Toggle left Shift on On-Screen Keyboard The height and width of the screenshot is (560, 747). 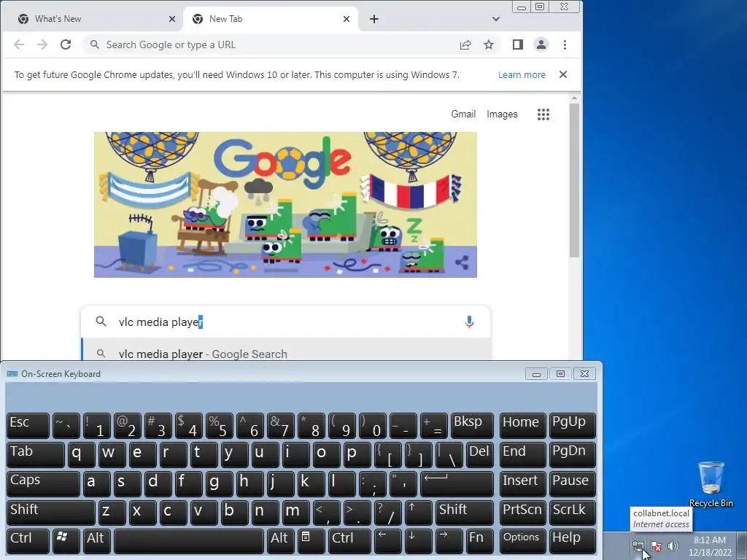50,513
